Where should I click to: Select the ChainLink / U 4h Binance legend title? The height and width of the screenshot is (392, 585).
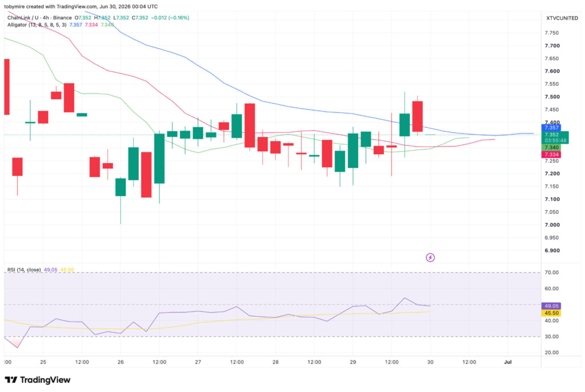(39, 18)
